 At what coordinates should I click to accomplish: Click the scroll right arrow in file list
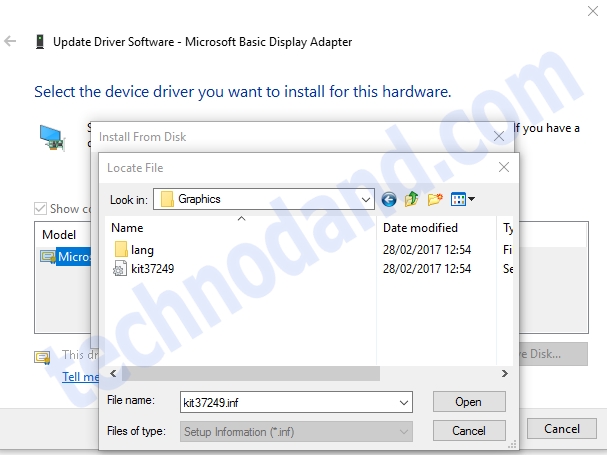tap(504, 373)
